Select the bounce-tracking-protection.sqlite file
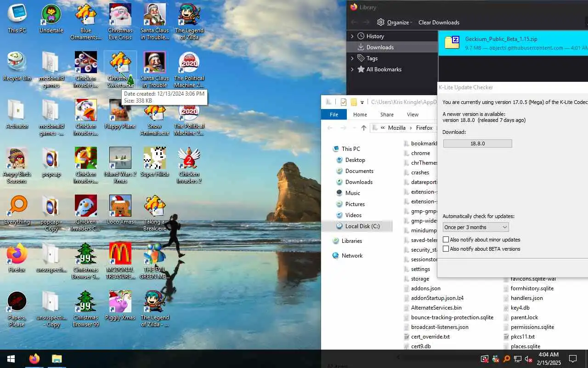Image resolution: width=588 pixels, height=368 pixels. 452,317
